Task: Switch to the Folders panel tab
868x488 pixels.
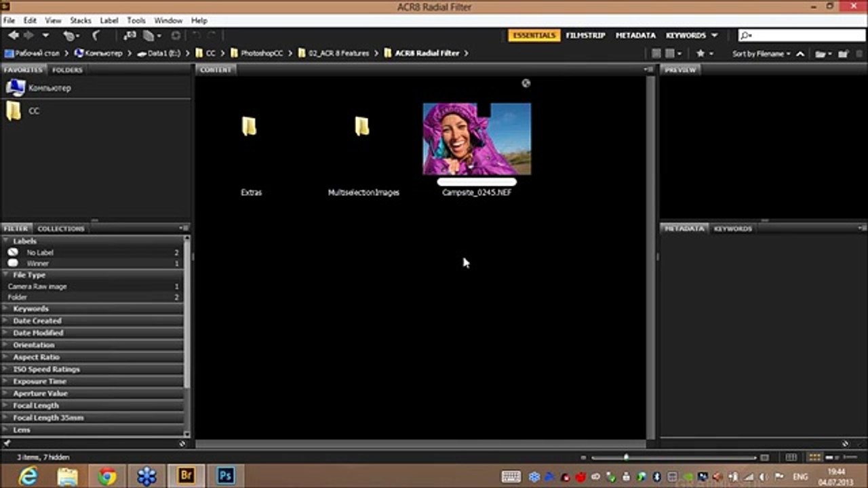Action: pos(67,70)
